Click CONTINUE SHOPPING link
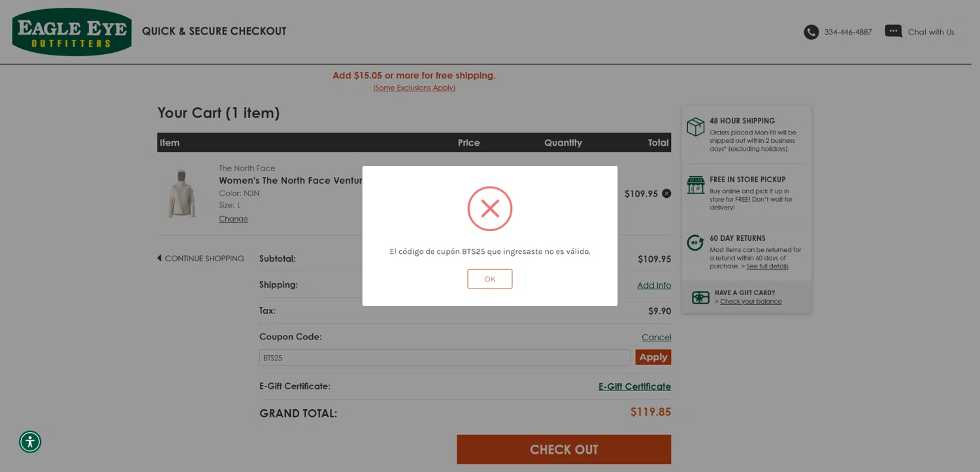The width and height of the screenshot is (980, 472). 204,259
